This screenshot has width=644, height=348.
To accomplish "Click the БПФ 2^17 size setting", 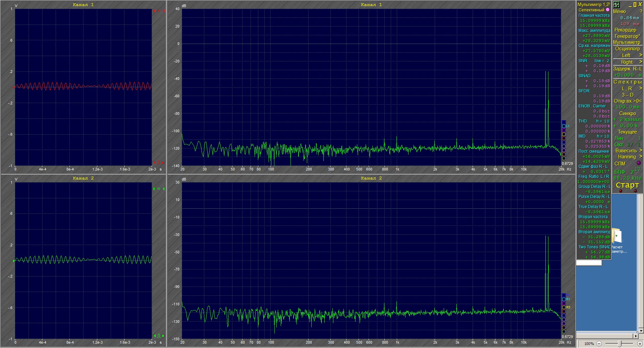I will tap(628, 171).
